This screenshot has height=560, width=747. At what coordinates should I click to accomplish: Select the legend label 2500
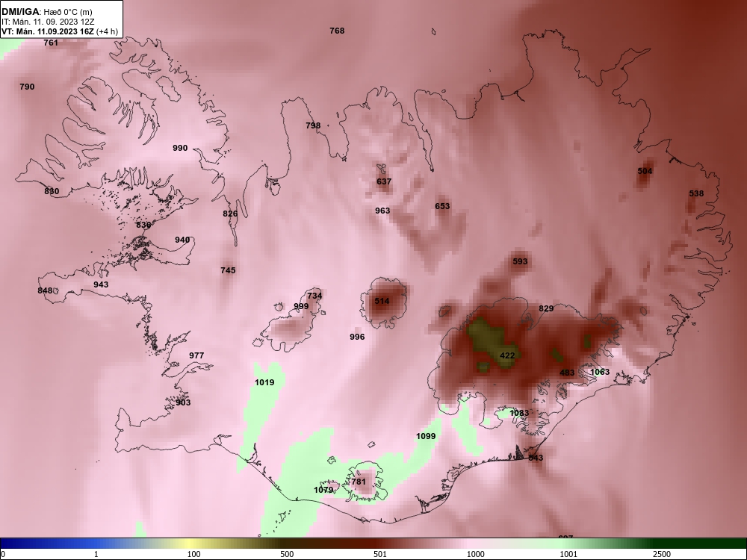click(662, 554)
